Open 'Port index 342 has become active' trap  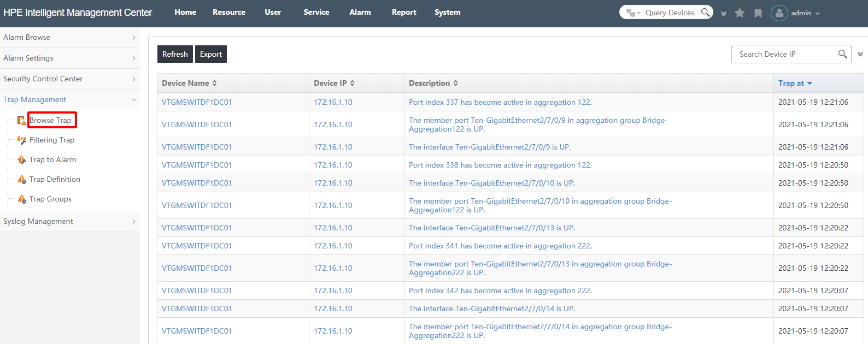(x=500, y=290)
